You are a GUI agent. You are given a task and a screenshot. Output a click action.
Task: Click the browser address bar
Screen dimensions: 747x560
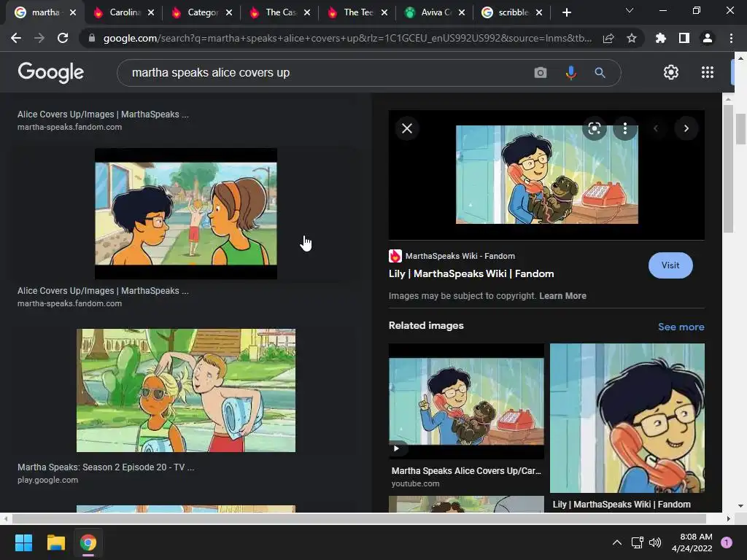coord(348,38)
